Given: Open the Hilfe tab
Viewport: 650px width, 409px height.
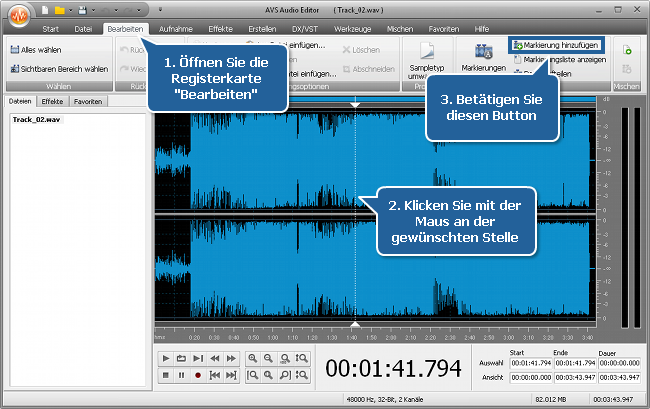Looking at the screenshot, I should click(x=482, y=29).
